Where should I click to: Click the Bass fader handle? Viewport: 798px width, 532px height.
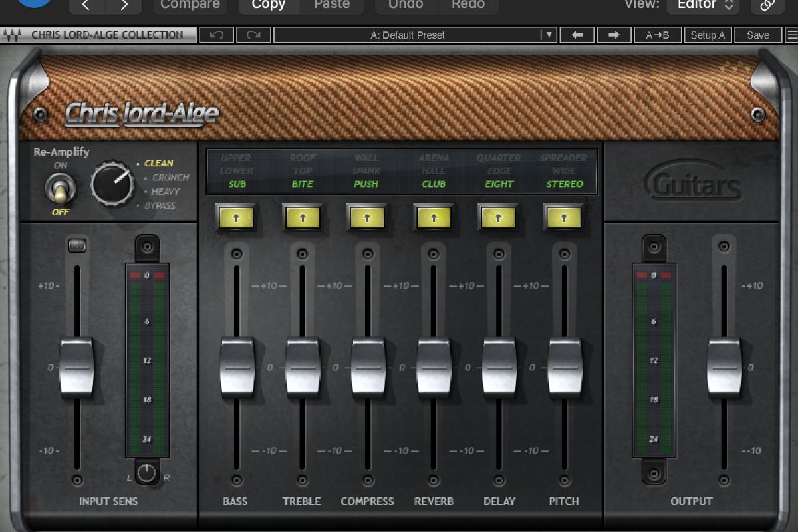click(237, 367)
